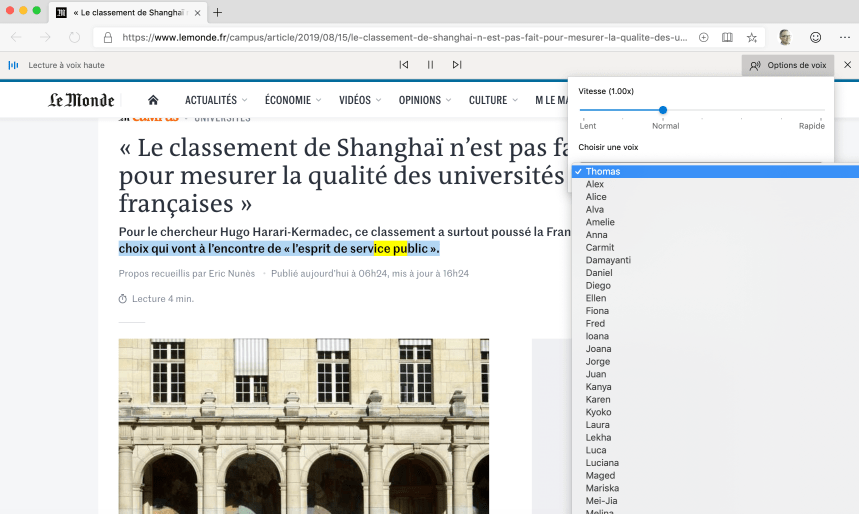Send feedback with the smiley icon
The height and width of the screenshot is (514, 859).
point(816,37)
